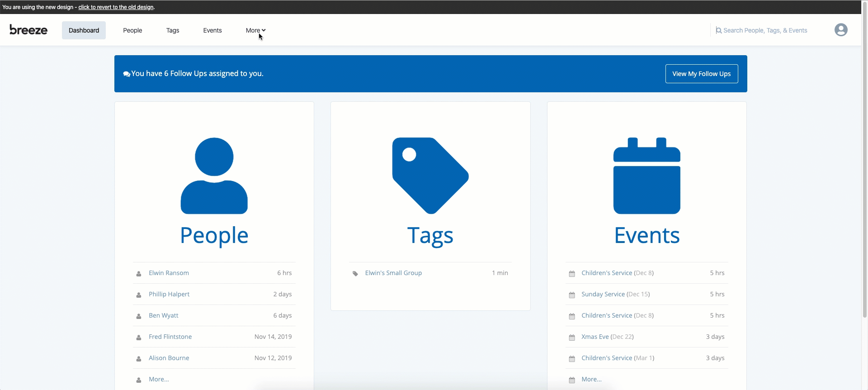
Task: Click the large Tags tag icon
Action: point(430,176)
